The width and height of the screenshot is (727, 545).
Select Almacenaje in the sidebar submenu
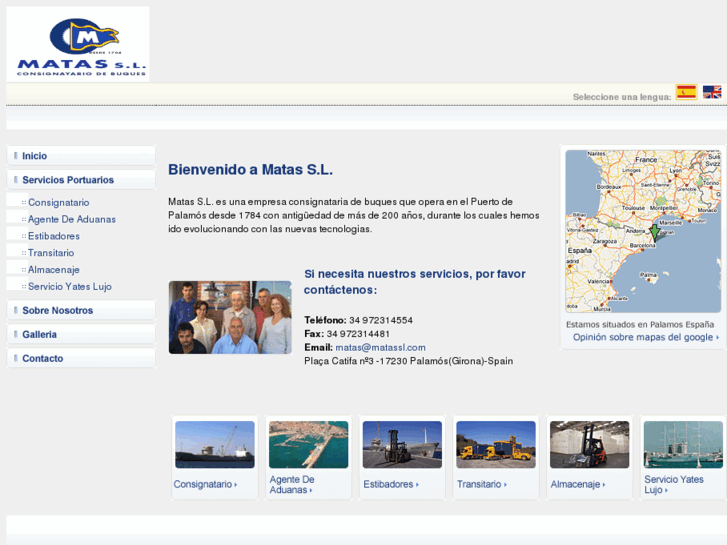pyautogui.click(x=54, y=269)
